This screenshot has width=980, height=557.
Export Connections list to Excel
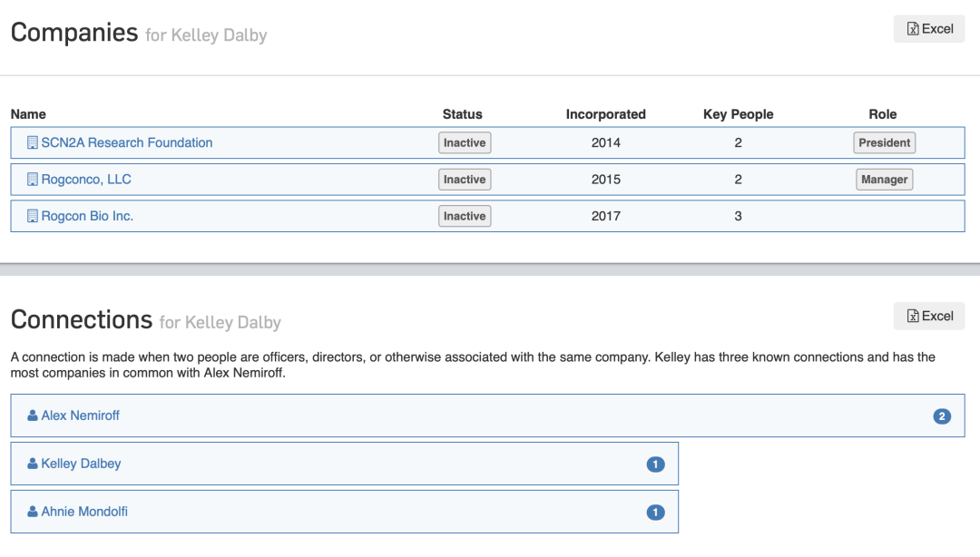(x=929, y=316)
